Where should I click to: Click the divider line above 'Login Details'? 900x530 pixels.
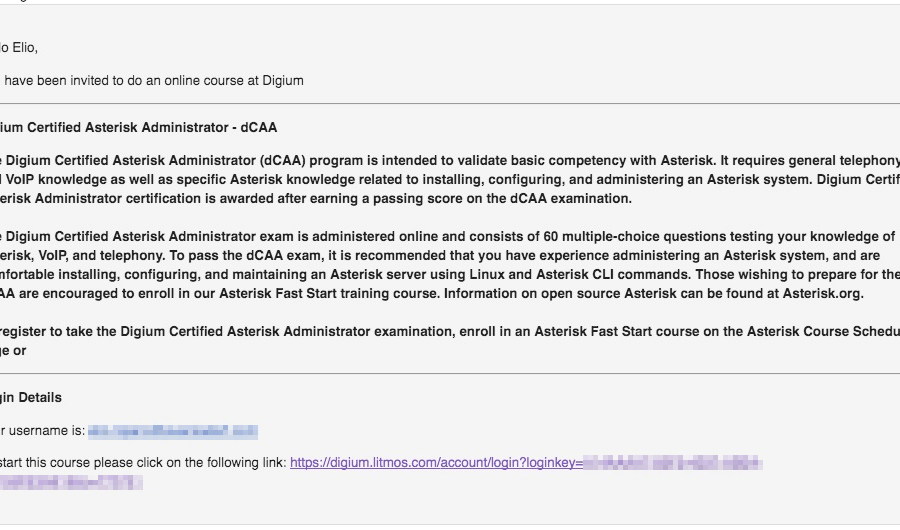pyautogui.click(x=450, y=373)
